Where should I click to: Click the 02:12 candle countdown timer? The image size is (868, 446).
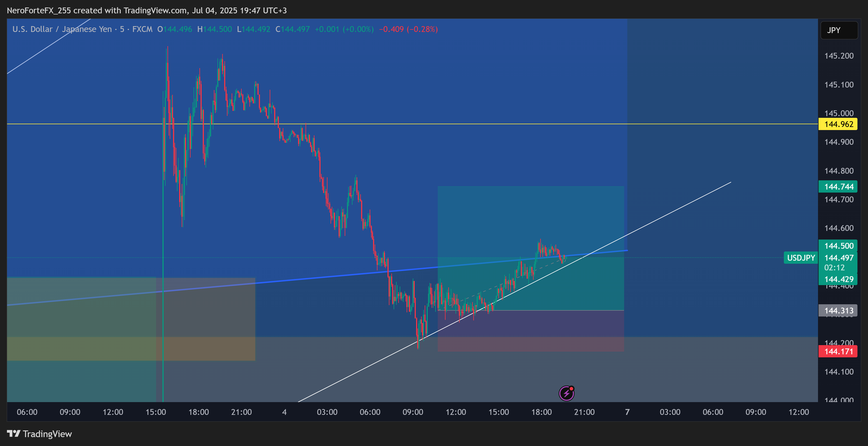834,268
